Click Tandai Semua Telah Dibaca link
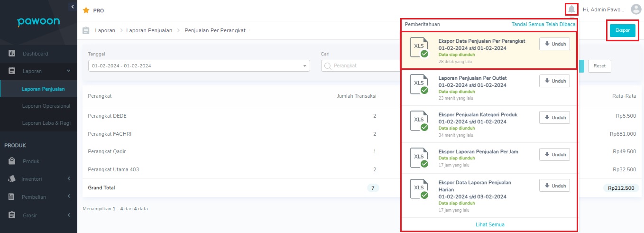The height and width of the screenshot is (233, 644). pos(543,24)
